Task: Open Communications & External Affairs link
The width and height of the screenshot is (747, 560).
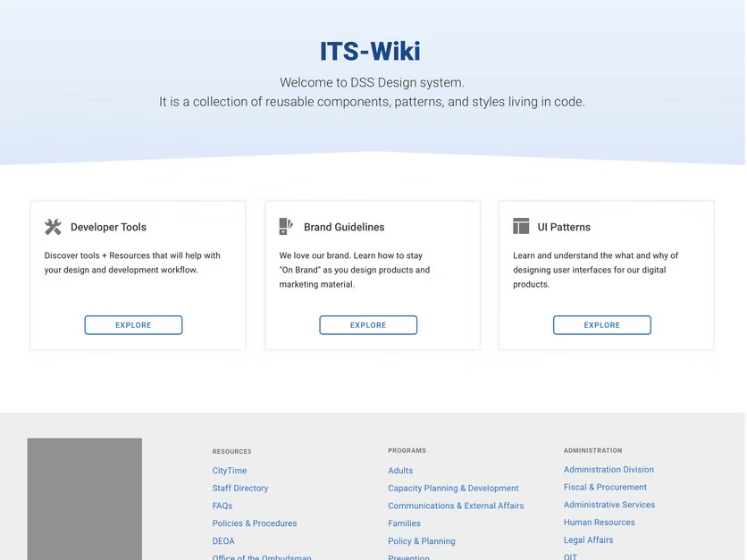Action: [x=456, y=506]
